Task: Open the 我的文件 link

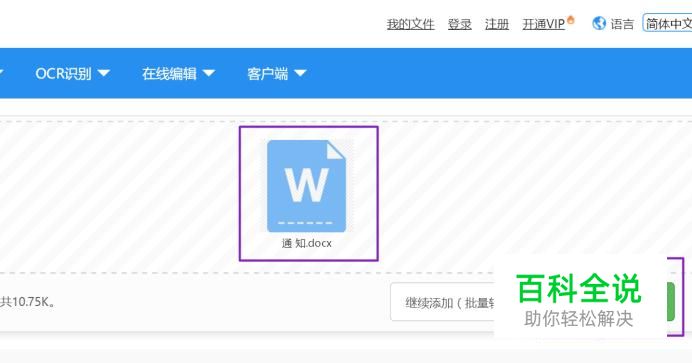Action: 410,24
